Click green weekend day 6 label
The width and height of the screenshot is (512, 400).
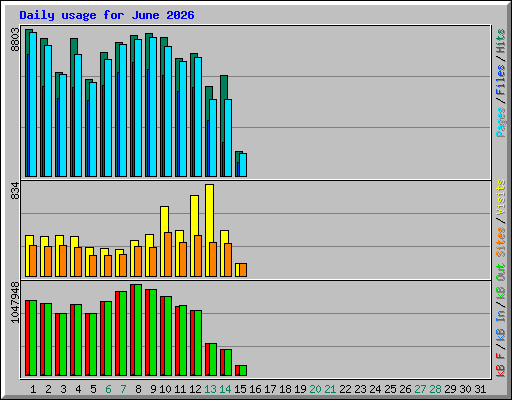[x=108, y=389]
